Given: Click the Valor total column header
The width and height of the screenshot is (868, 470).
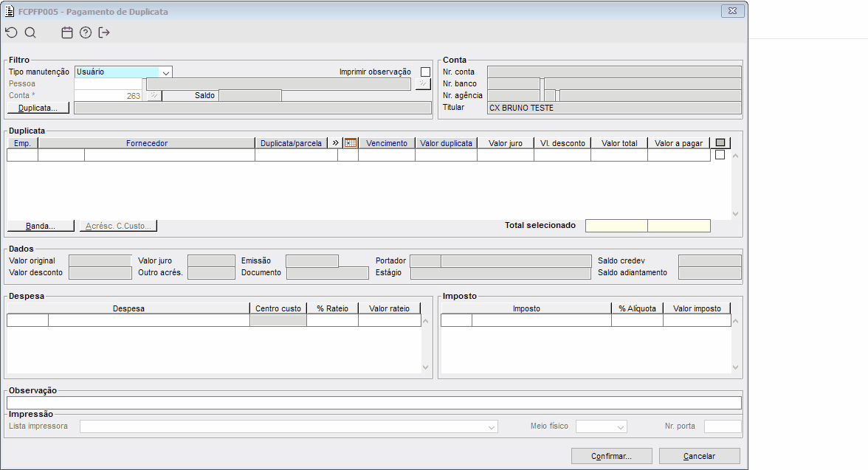Looking at the screenshot, I should (619, 143).
